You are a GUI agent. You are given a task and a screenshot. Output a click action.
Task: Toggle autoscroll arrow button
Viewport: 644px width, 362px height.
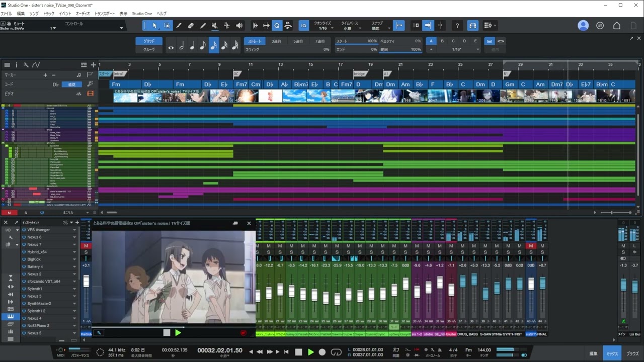click(428, 26)
